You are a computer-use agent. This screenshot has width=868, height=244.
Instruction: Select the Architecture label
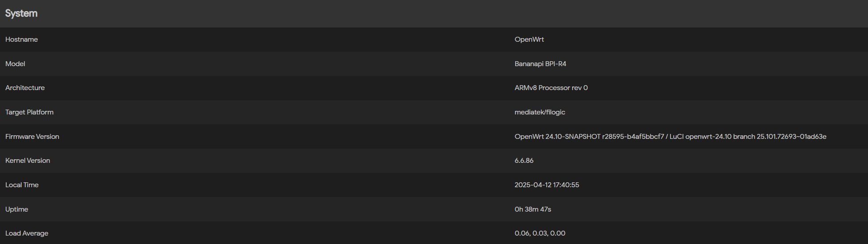pyautogui.click(x=25, y=88)
